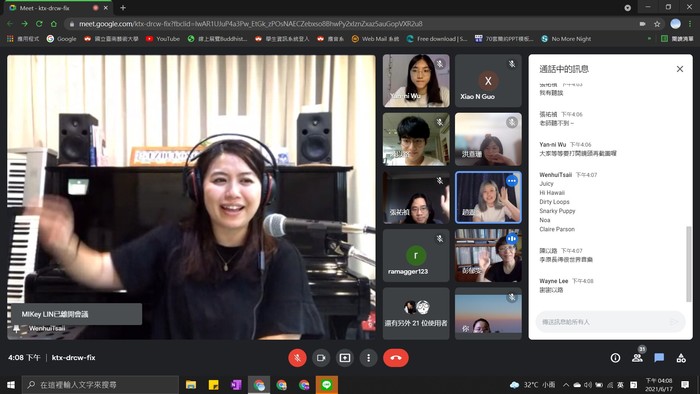This screenshot has width=700, height=394.
Task: Click browser forward arrow
Action: (25, 24)
